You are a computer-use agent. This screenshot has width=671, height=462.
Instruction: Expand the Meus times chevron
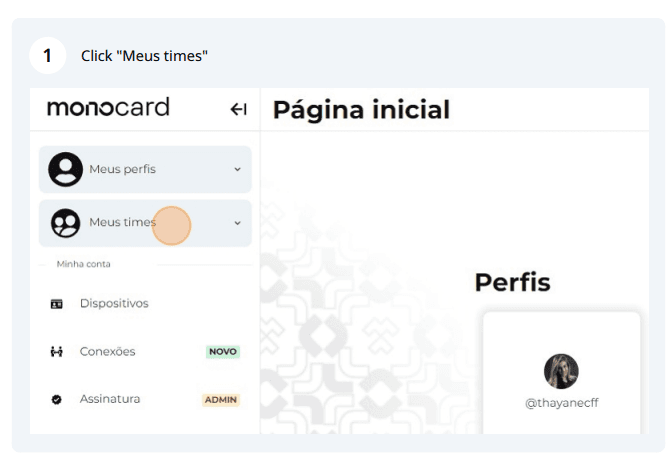tap(238, 223)
